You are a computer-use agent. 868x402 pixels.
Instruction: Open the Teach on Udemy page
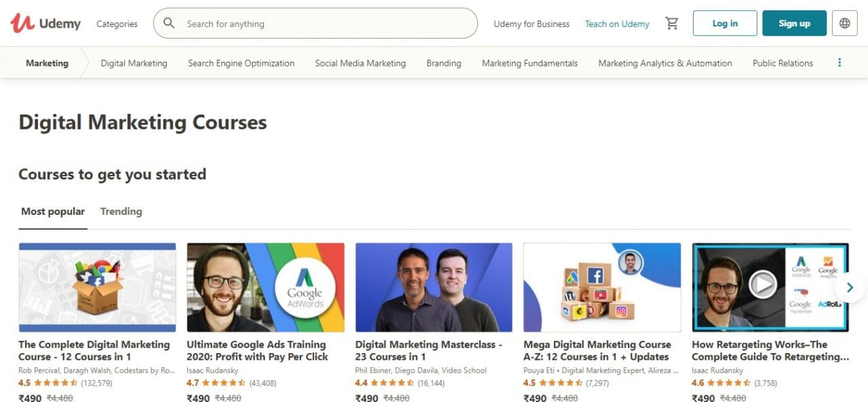click(x=616, y=23)
